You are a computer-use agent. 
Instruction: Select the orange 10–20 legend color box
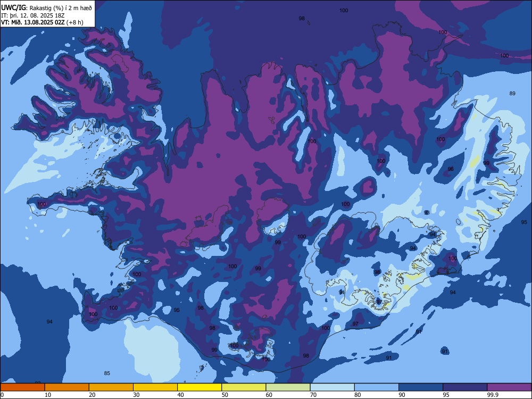(67, 387)
